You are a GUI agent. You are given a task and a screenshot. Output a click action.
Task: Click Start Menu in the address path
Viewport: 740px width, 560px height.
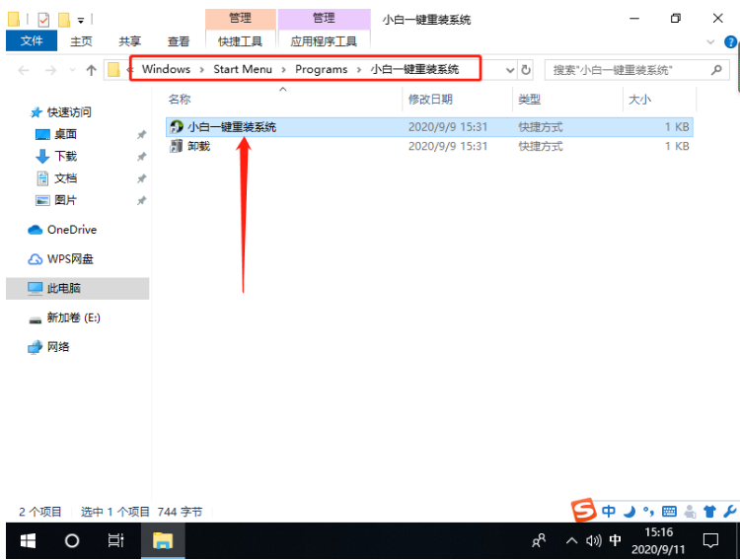243,69
